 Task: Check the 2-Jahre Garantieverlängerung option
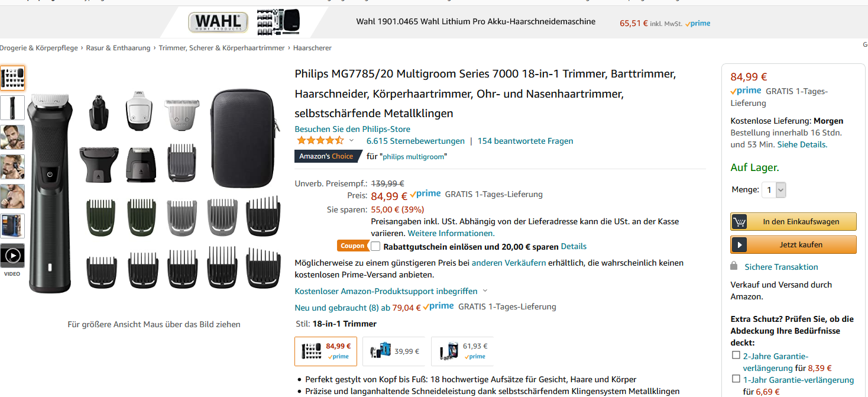click(736, 355)
